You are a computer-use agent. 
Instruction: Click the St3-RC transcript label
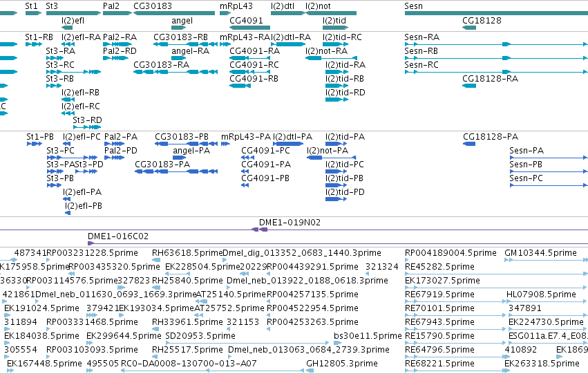click(60, 64)
